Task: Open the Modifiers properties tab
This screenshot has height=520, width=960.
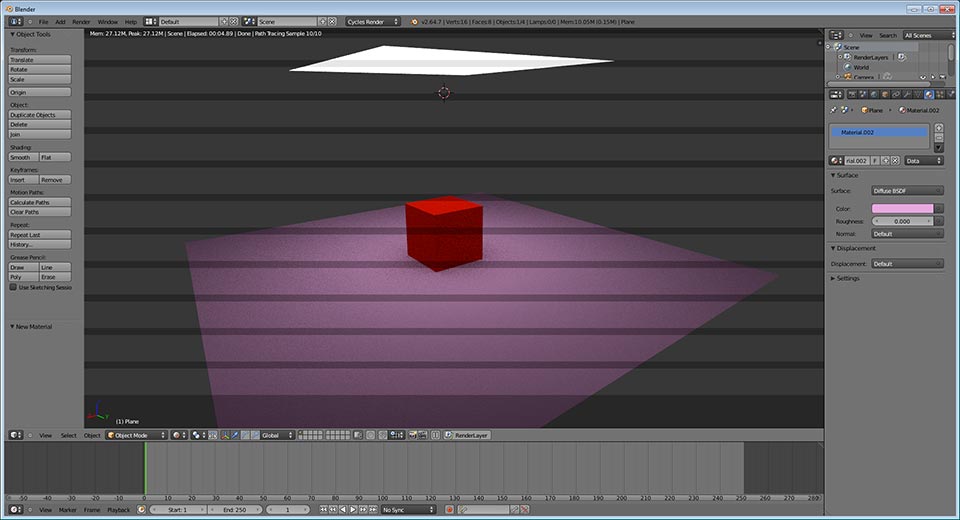Action: (907, 94)
